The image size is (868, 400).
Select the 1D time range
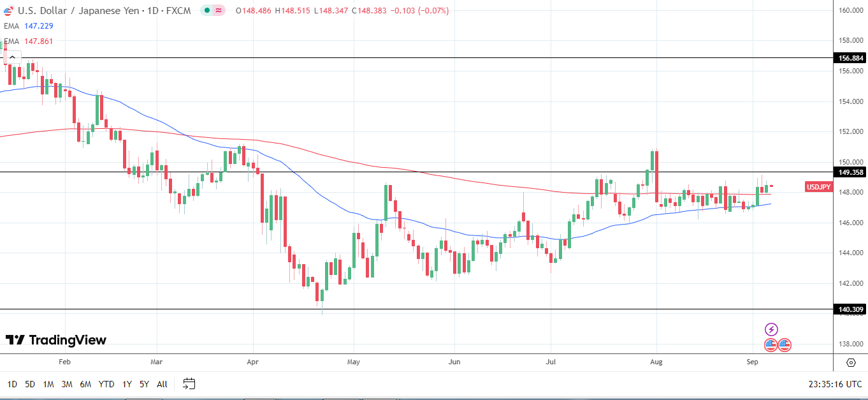[12, 384]
